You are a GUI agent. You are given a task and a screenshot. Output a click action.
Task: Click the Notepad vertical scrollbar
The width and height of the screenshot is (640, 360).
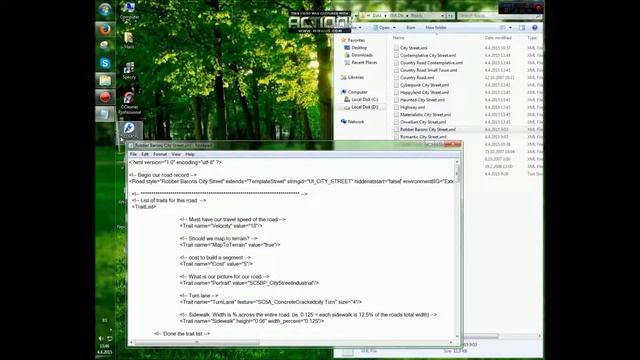pos(457,249)
